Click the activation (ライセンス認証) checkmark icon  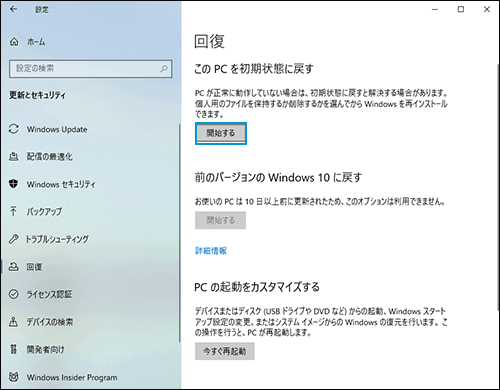coord(13,294)
